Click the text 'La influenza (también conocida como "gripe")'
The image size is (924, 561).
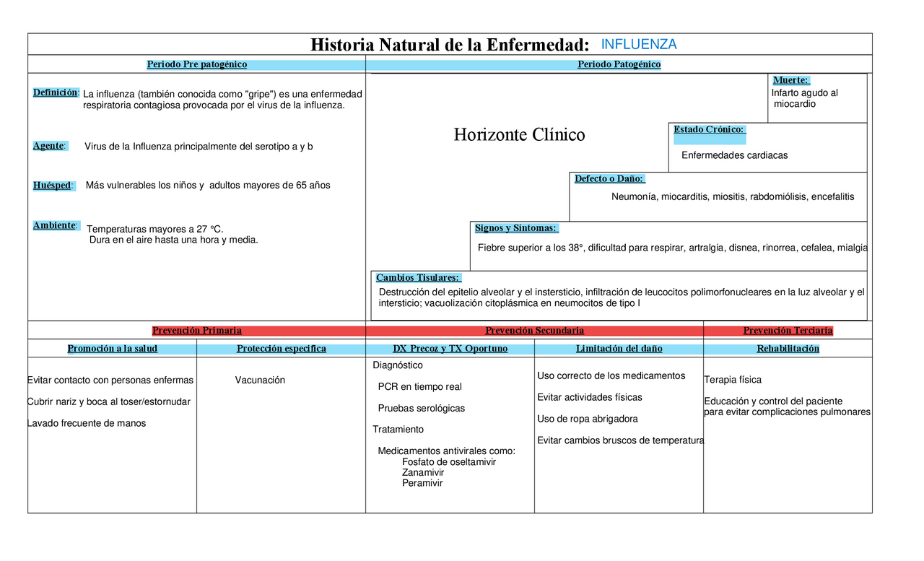click(x=178, y=94)
